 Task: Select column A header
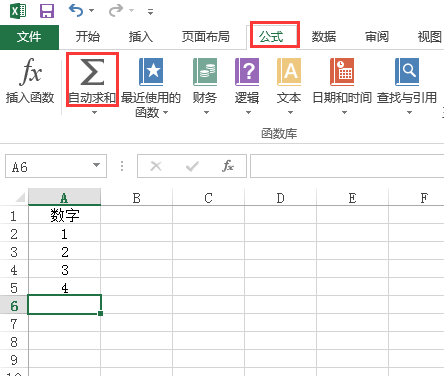(64, 197)
